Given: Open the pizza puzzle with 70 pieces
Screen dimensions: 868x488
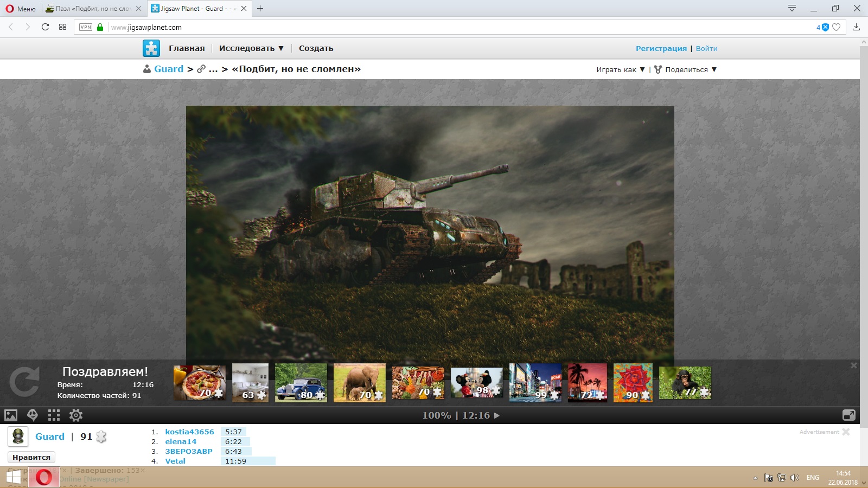Looking at the screenshot, I should [200, 383].
